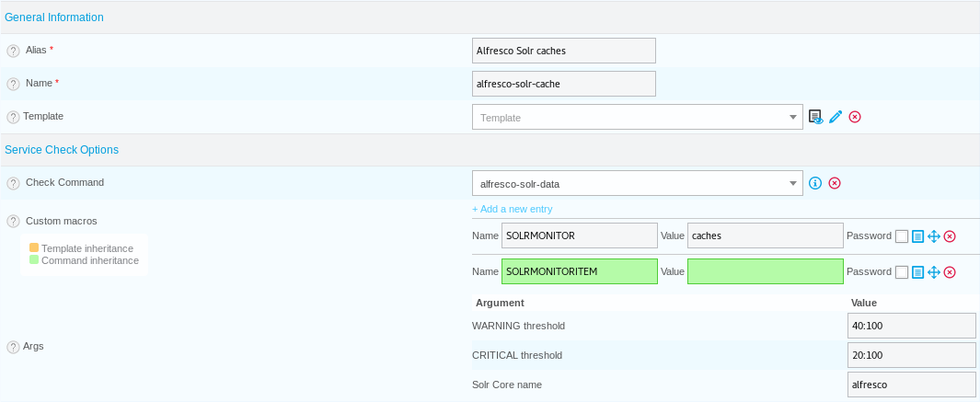
Task: Click the Argument column header
Action: 500,304
